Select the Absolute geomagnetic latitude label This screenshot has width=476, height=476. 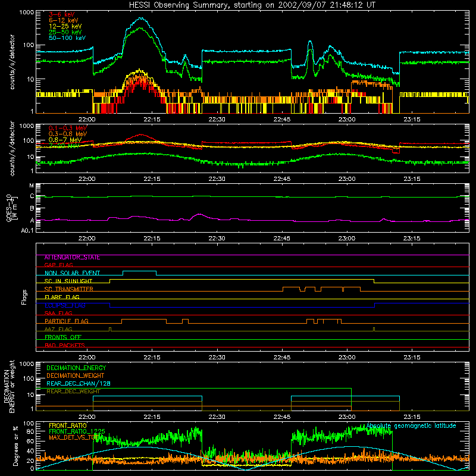click(411, 426)
